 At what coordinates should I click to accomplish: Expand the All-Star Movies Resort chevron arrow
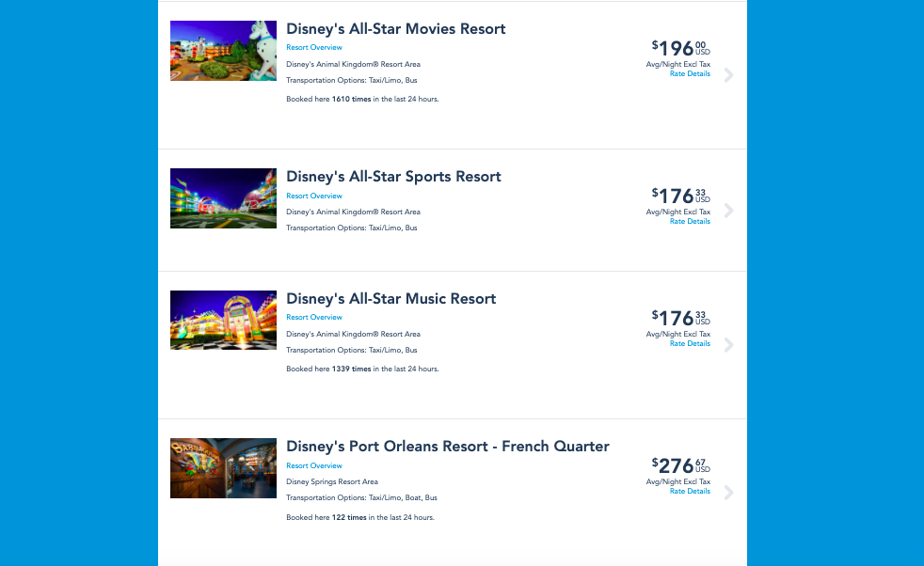(728, 75)
